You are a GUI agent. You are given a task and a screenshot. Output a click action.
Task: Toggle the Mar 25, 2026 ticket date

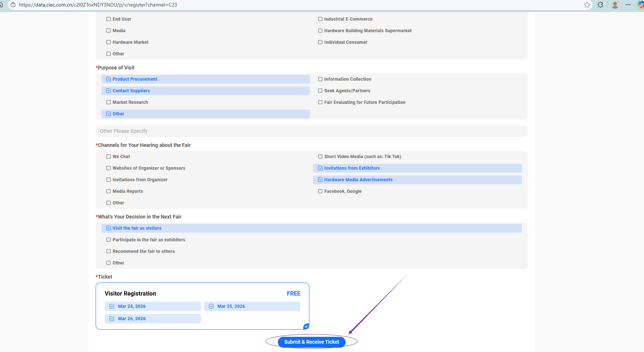pyautogui.click(x=211, y=306)
